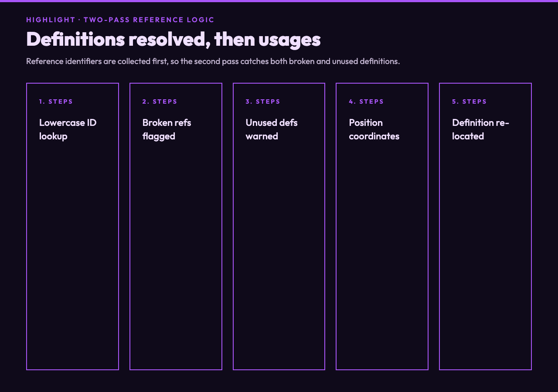Select the 'Unused defs warned' card title
The image size is (558, 392).
pos(272,129)
